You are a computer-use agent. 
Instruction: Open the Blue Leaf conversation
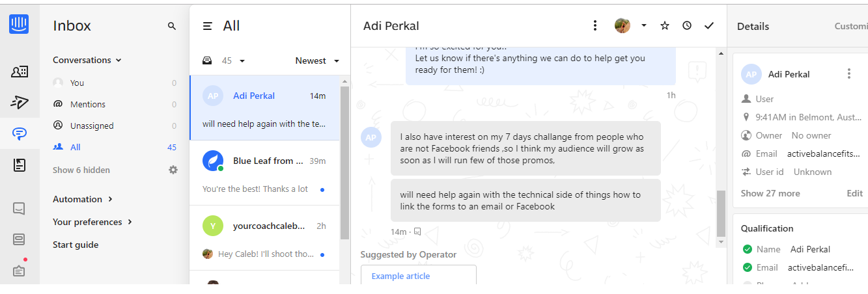pyautogui.click(x=264, y=172)
